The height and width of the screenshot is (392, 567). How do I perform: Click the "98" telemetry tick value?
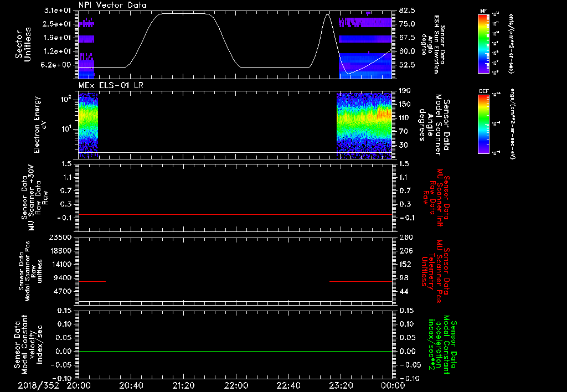(404, 278)
